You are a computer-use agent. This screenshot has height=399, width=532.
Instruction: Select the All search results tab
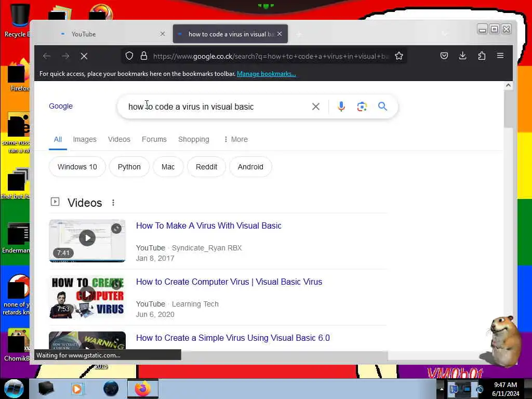58,139
